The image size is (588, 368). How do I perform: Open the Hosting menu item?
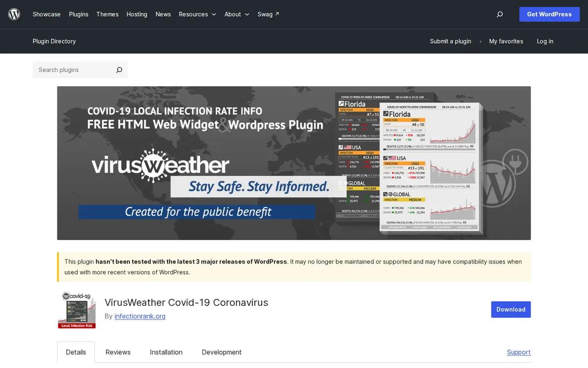click(x=137, y=14)
